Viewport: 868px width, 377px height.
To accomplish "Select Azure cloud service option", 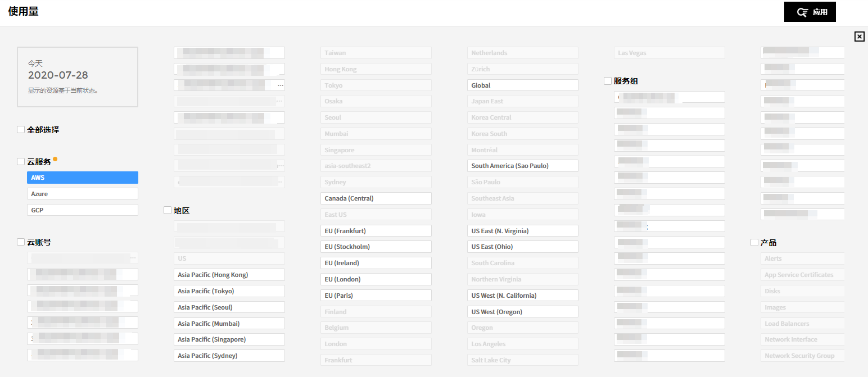I will tap(82, 194).
